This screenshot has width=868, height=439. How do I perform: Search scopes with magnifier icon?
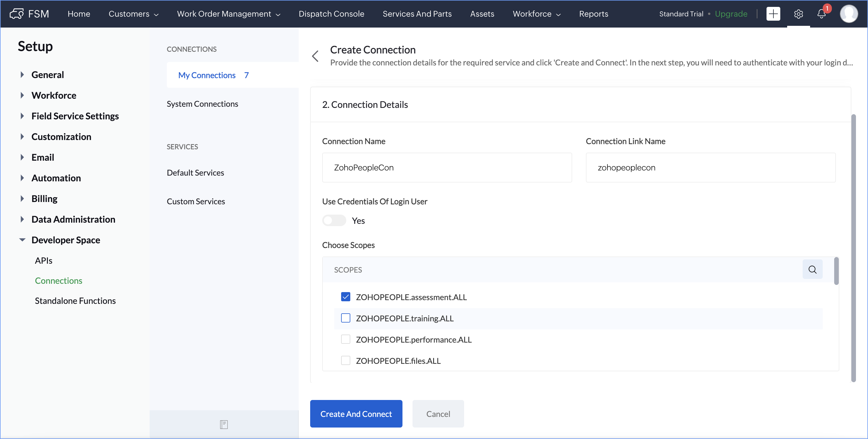click(812, 269)
